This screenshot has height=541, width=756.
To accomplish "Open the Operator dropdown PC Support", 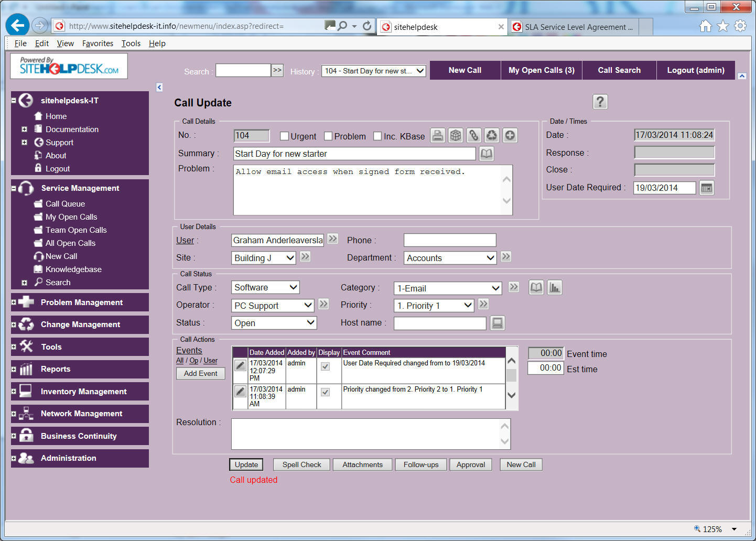I will (273, 306).
